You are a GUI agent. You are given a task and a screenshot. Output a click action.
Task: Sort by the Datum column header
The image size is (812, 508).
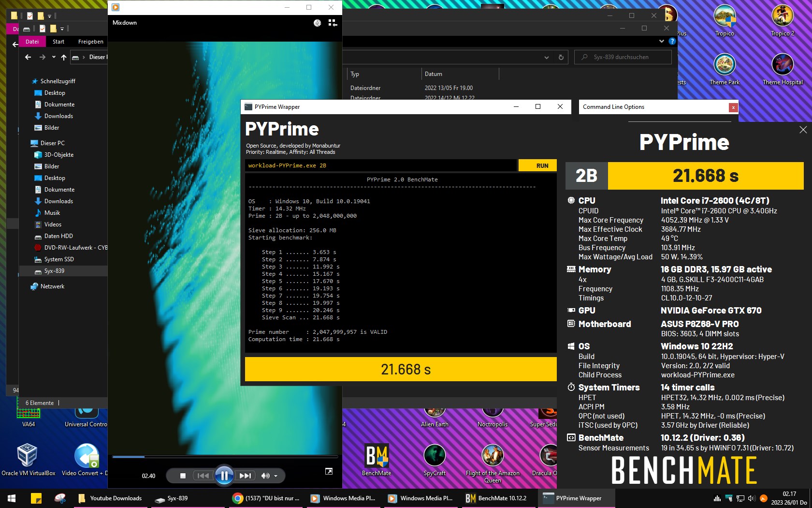(460, 74)
